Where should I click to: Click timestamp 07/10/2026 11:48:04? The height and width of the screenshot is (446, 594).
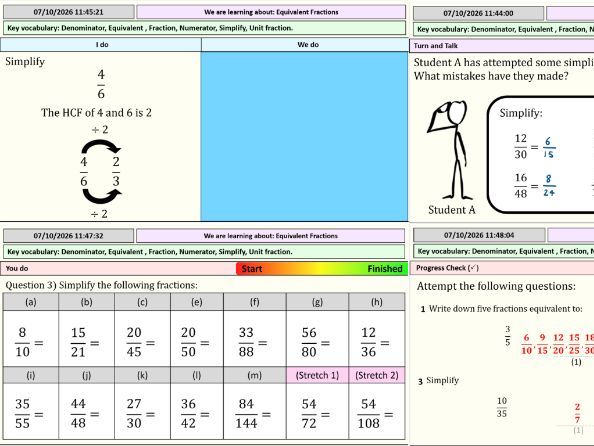479,235
